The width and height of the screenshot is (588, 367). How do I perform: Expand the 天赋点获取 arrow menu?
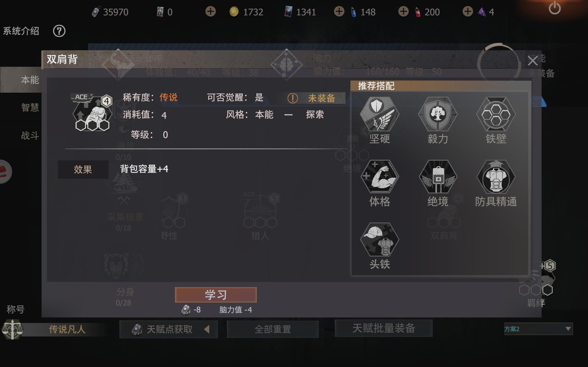point(206,329)
